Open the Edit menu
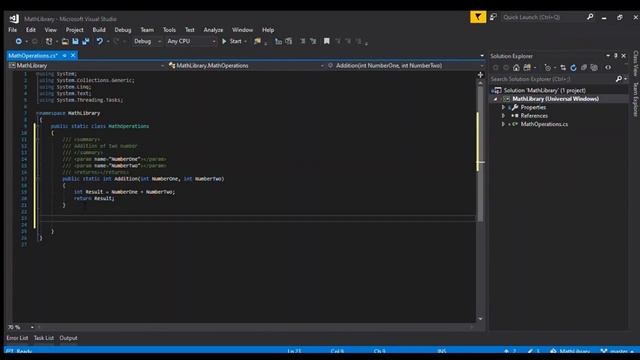 pos(31,30)
